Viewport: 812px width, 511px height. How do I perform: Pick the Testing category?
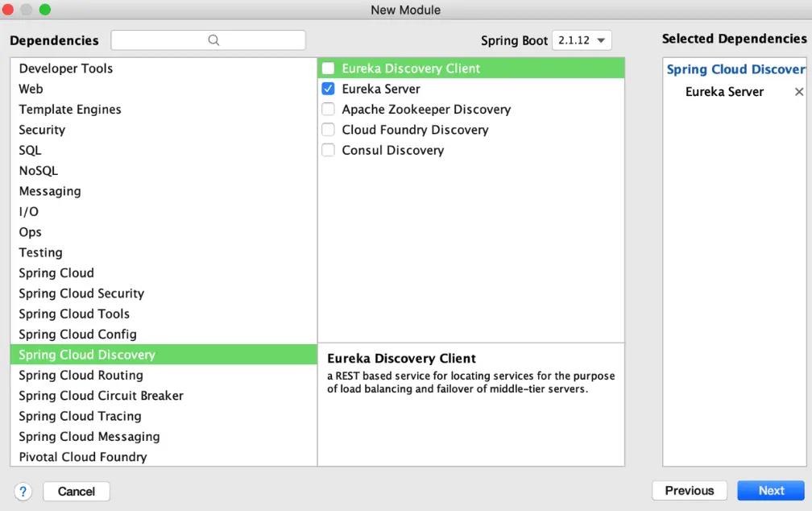point(164,252)
